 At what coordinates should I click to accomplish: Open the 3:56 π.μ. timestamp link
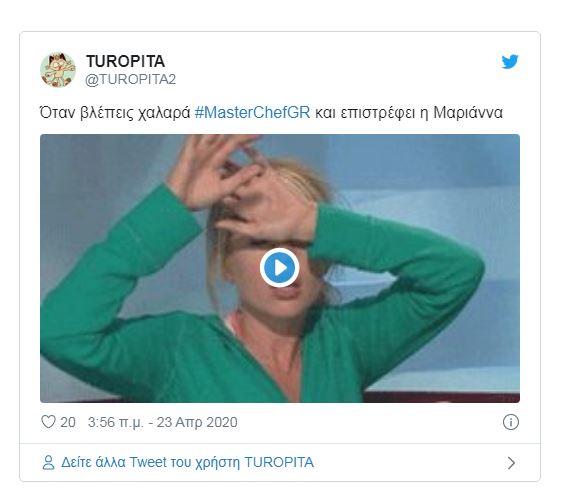tap(115, 422)
